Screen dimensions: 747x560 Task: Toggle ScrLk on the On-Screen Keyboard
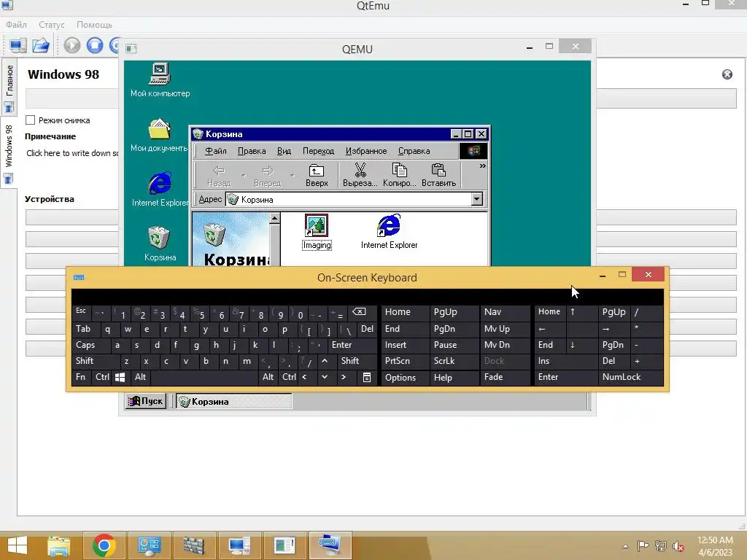(x=454, y=361)
